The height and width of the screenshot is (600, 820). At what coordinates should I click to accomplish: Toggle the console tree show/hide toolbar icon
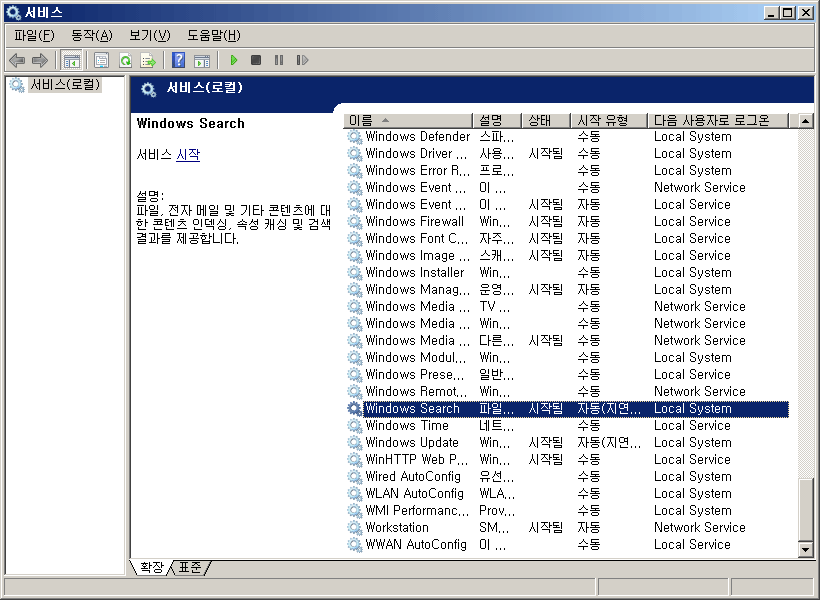(72, 61)
